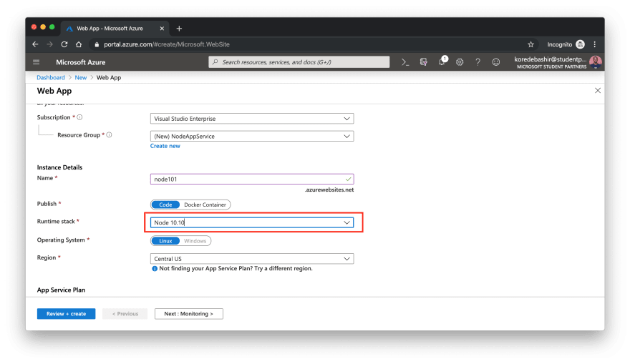Launch Cloud Shell from the top bar
The image size is (630, 364).
405,62
